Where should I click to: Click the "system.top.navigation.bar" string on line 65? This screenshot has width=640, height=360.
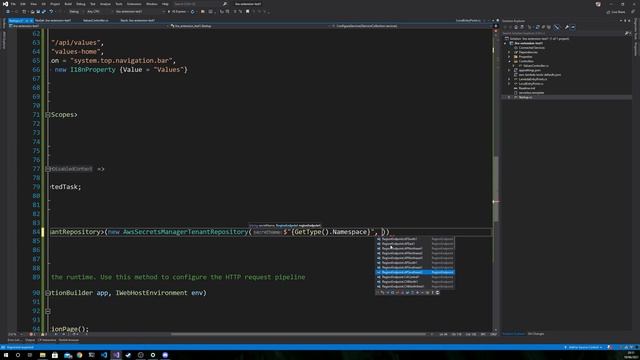pyautogui.click(x=121, y=61)
